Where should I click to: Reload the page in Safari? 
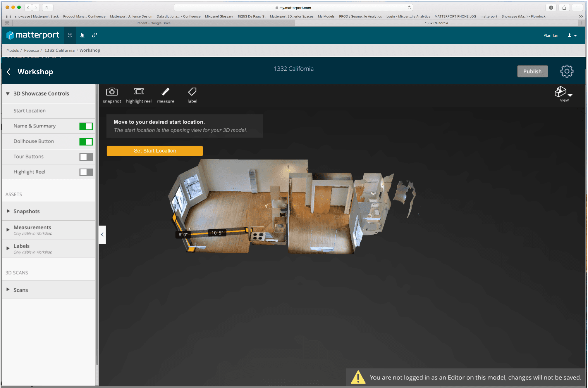(409, 8)
